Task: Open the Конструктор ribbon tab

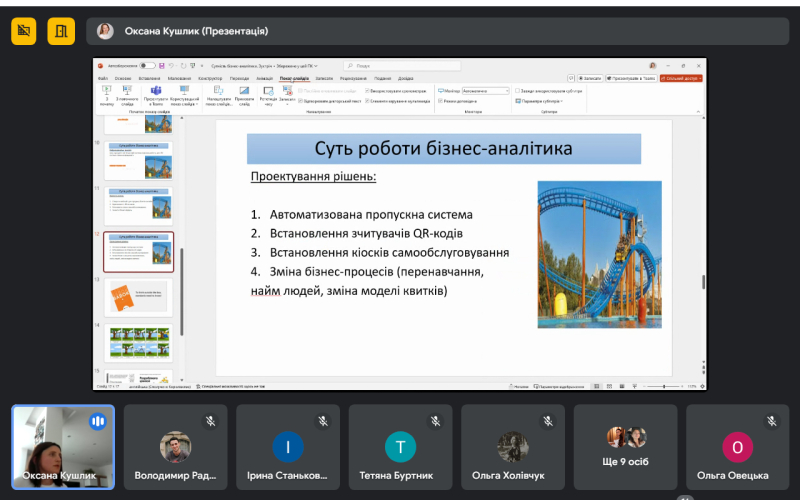Action: coord(210,79)
